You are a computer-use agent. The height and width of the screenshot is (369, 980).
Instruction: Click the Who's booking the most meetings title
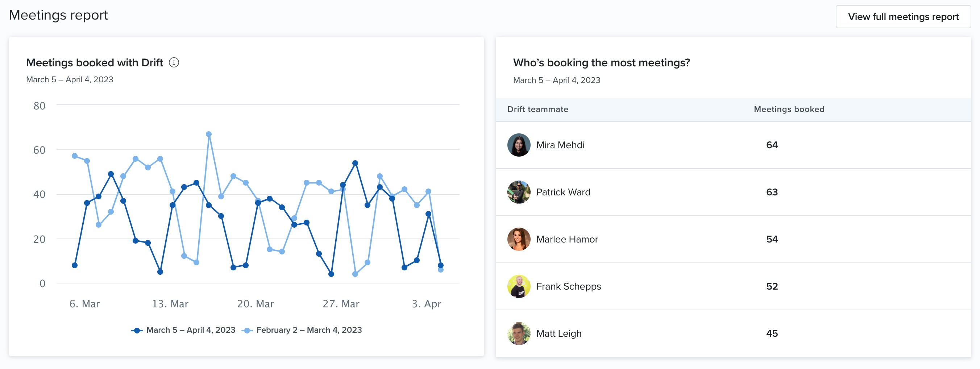click(x=601, y=63)
